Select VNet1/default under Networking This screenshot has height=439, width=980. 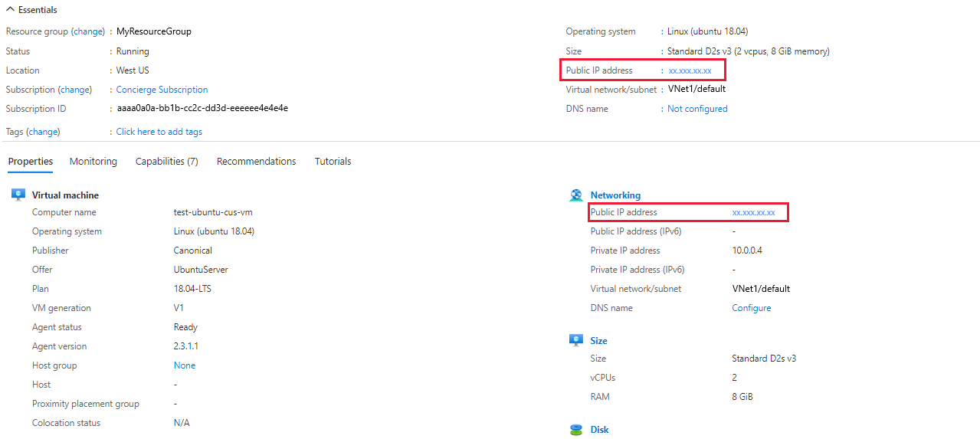pos(761,289)
